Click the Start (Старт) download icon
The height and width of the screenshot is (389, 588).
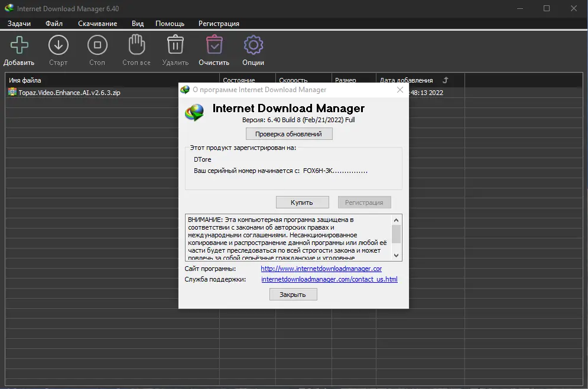pyautogui.click(x=59, y=45)
